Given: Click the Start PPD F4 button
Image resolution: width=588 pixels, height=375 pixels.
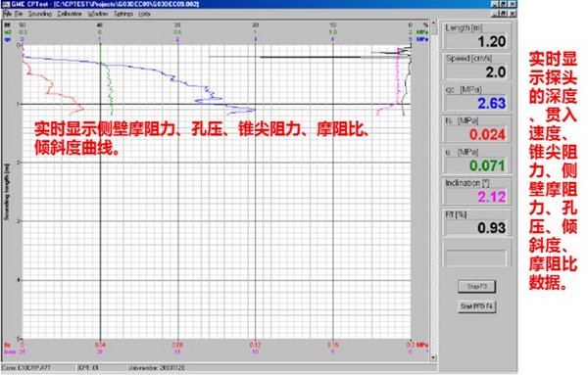Looking at the screenshot, I should [x=476, y=306].
